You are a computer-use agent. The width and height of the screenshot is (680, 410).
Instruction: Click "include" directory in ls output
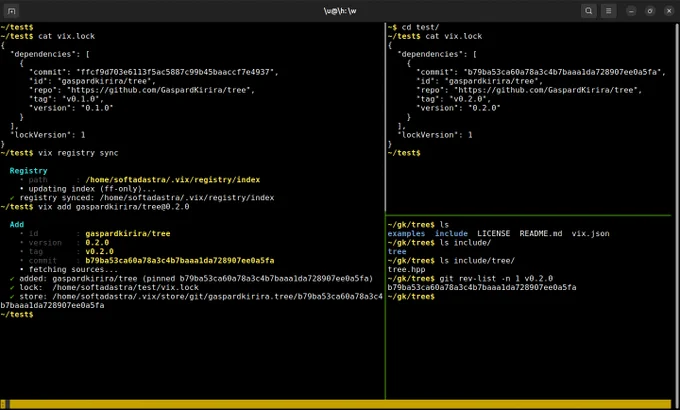click(x=451, y=233)
